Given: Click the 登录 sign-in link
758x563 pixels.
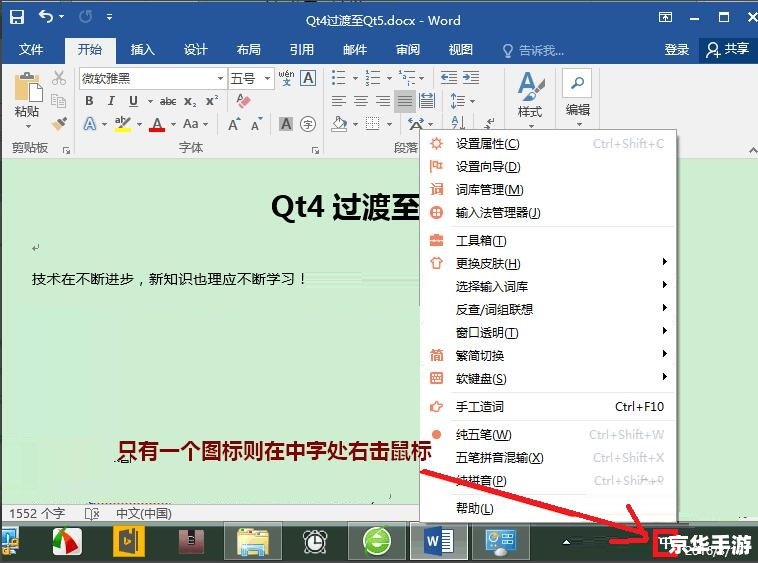Looking at the screenshot, I should click(x=677, y=50).
